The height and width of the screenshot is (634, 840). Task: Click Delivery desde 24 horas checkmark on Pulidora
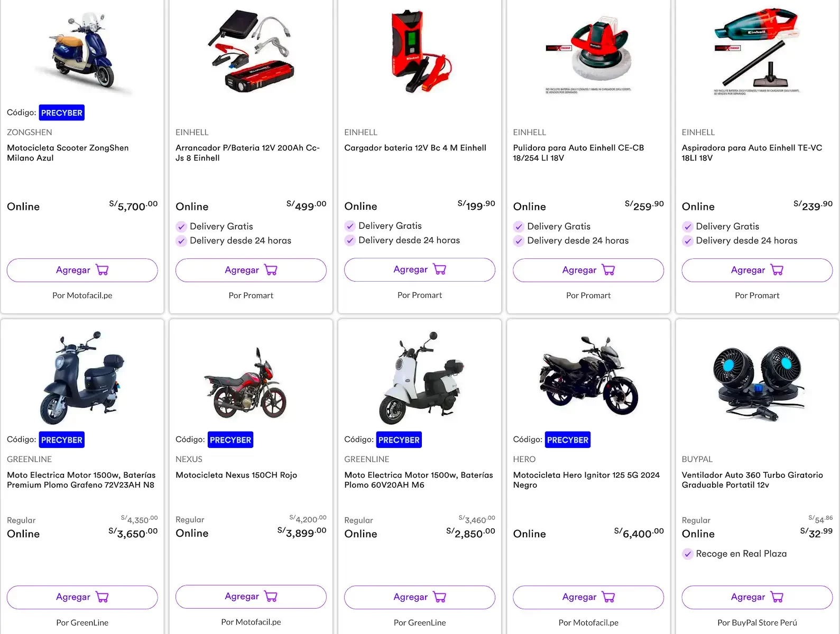(519, 241)
